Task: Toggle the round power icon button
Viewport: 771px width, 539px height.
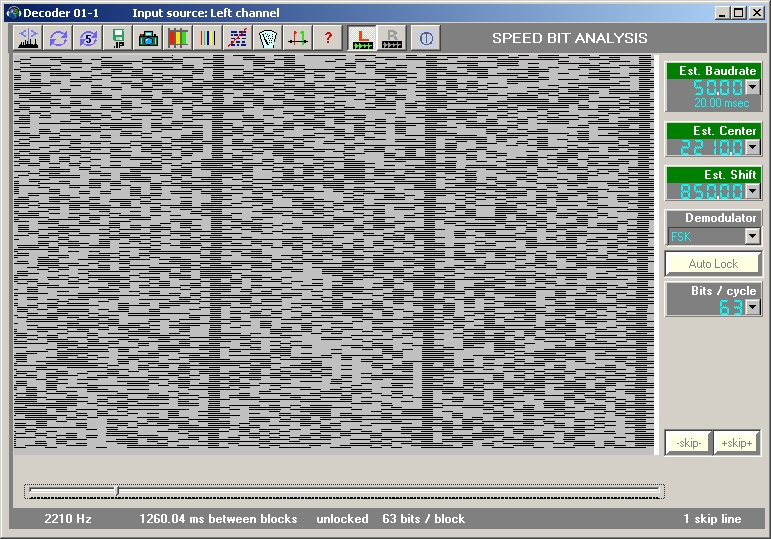Action: tap(425, 39)
